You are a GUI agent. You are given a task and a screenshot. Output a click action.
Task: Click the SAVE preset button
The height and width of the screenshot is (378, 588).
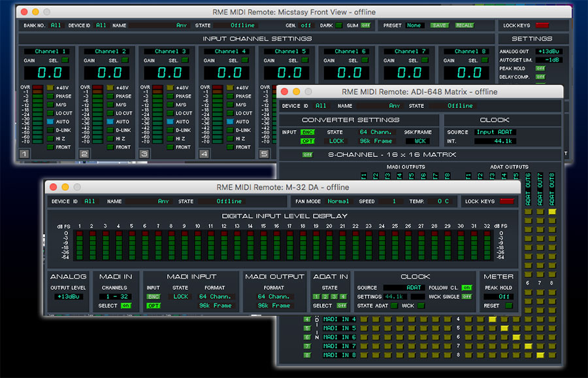pos(439,26)
